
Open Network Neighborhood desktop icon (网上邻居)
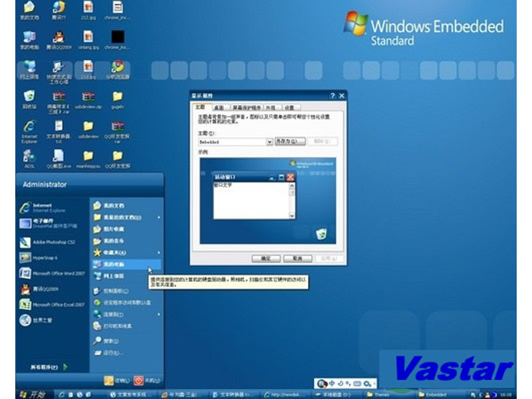point(29,70)
